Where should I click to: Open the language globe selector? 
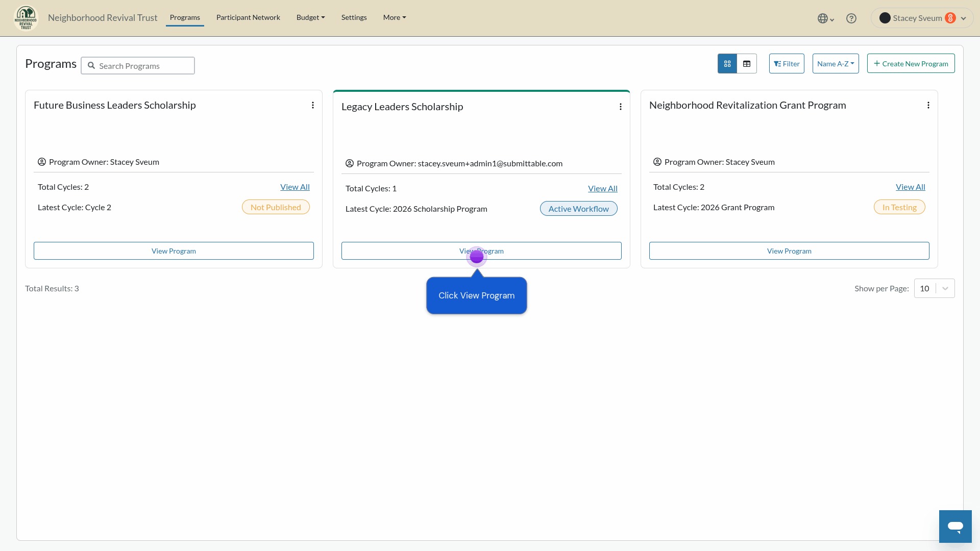coord(825,18)
